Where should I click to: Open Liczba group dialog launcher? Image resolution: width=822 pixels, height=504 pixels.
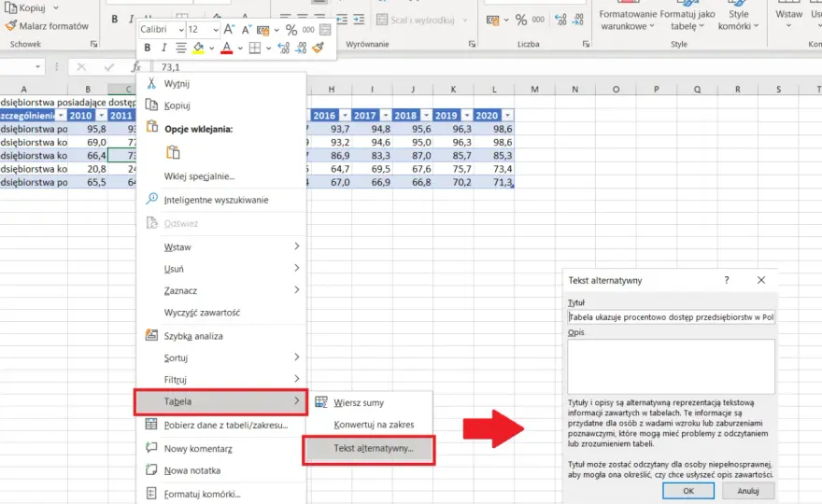586,44
